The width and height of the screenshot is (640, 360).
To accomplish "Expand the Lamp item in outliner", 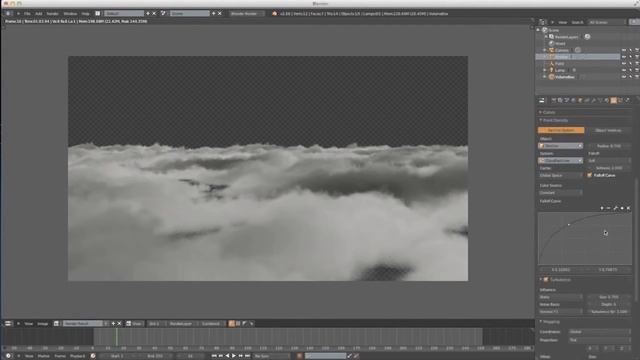I will click(544, 70).
